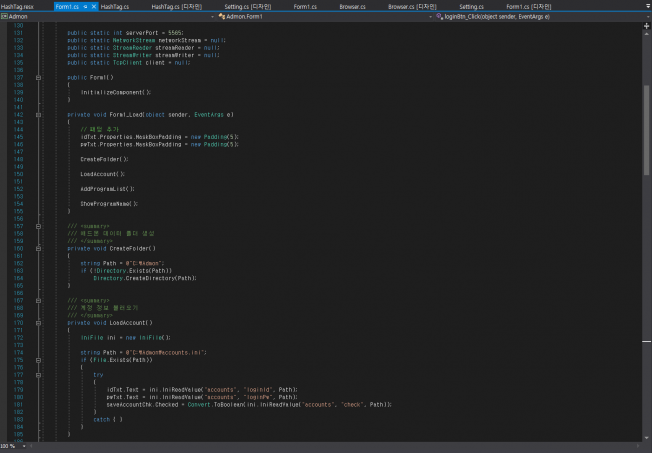Switch to the Setting.cs code tab

pyautogui.click(x=471, y=7)
